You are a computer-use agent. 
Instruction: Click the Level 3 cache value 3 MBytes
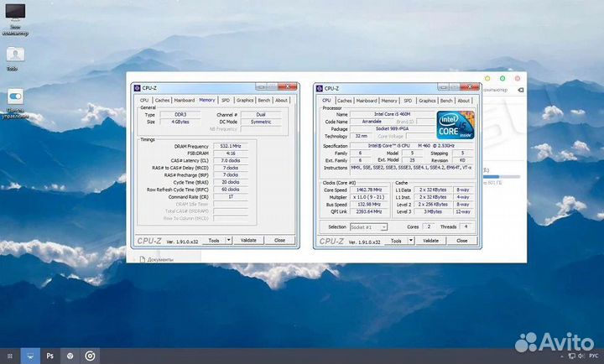[x=433, y=212]
